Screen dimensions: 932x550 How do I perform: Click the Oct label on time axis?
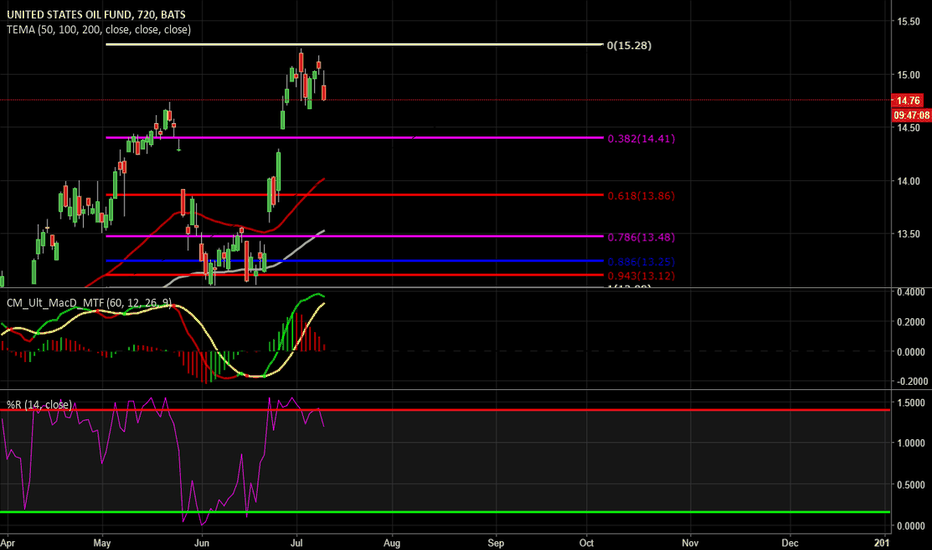pos(587,543)
